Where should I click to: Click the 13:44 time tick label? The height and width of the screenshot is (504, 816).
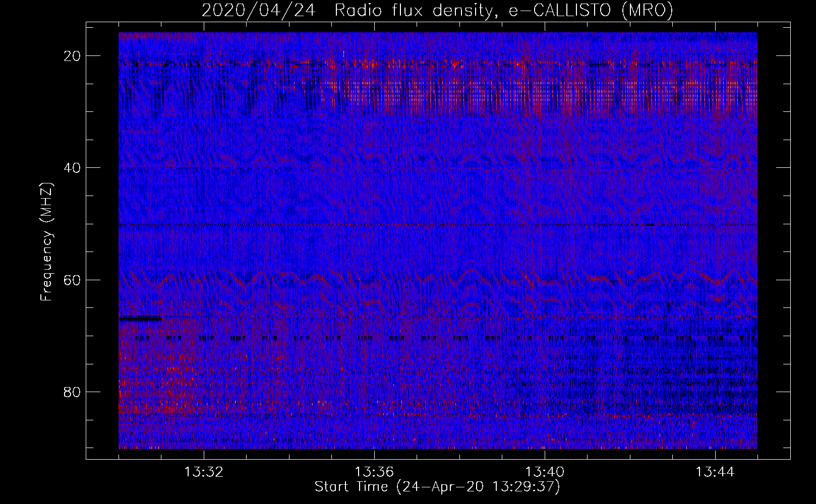coord(715,472)
